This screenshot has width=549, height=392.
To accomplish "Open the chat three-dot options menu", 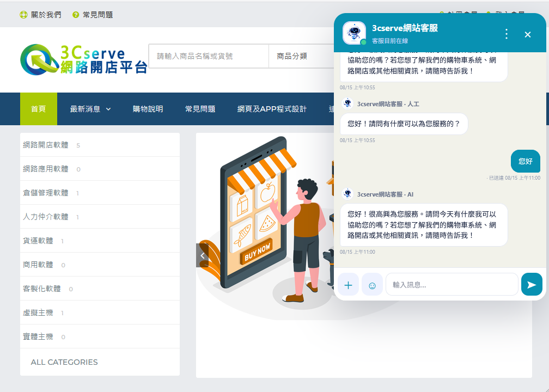I will pos(507,34).
